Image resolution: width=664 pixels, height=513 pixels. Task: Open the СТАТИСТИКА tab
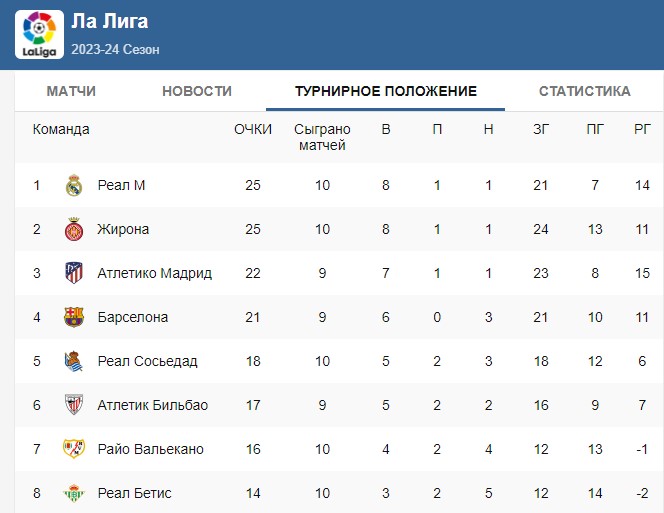coord(585,91)
